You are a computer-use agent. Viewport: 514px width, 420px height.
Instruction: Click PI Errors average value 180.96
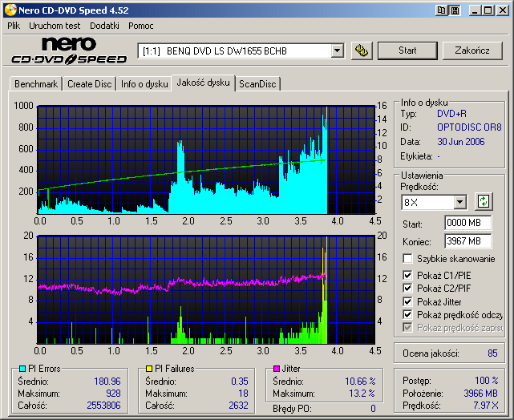point(107,382)
